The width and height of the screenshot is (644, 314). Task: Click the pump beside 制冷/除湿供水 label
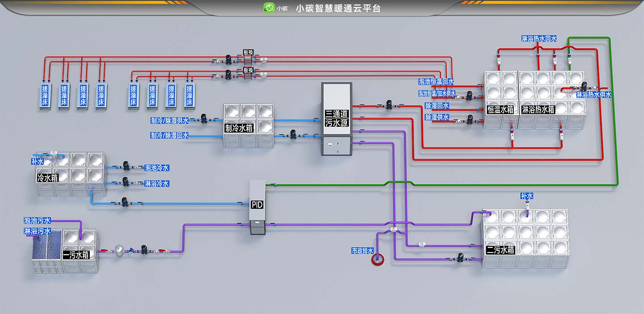203,118
